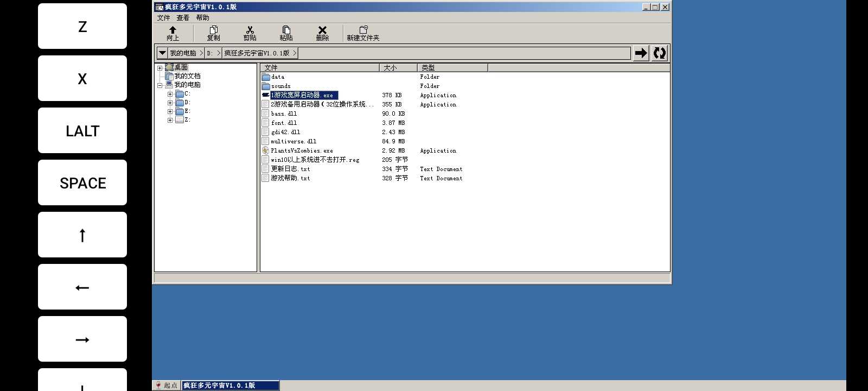Select bass.dll in the file list
The image size is (868, 391).
point(284,113)
